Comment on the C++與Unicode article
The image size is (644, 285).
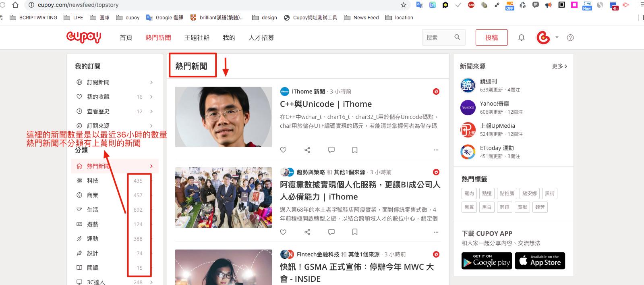(331, 150)
